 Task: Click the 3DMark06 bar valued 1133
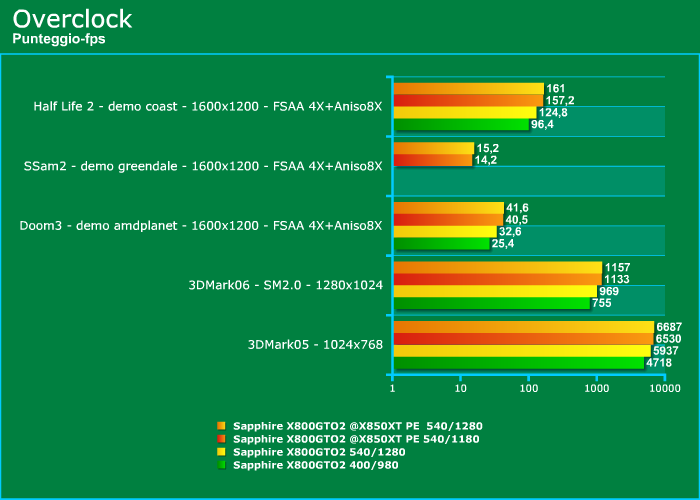click(498, 279)
